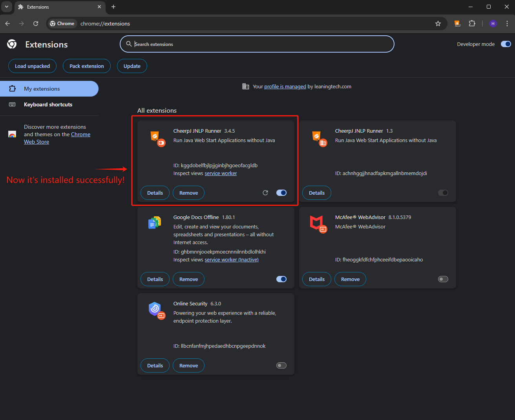Open the Chrome three-dot menu
The width and height of the screenshot is (515, 420).
(507, 24)
